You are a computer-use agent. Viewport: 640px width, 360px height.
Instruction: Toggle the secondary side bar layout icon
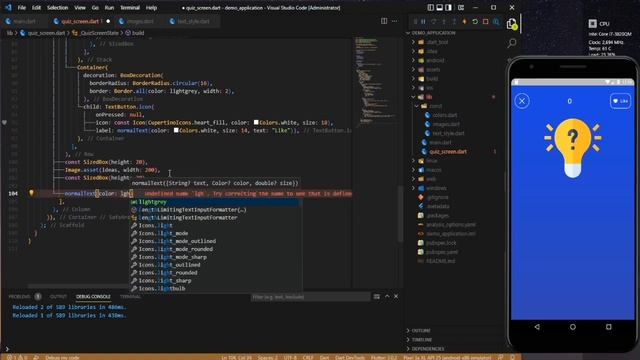pyautogui.click(x=449, y=7)
